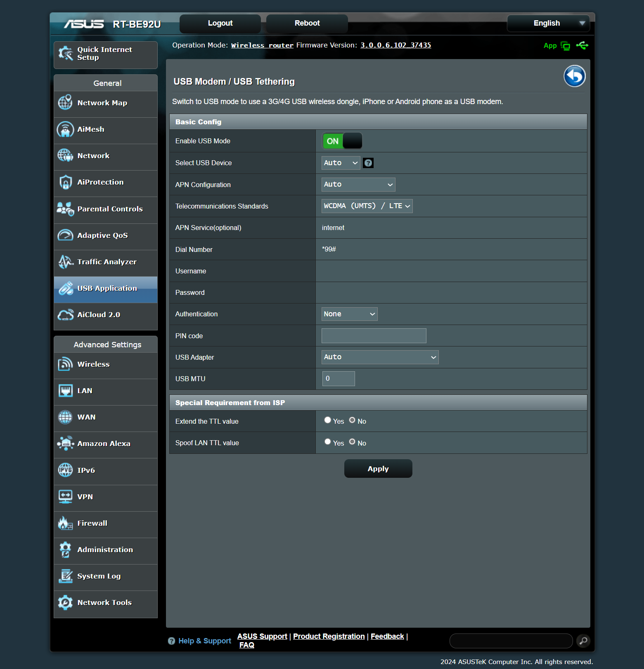Click the Quick Internet Setup icon
The image size is (644, 669).
[x=65, y=54]
